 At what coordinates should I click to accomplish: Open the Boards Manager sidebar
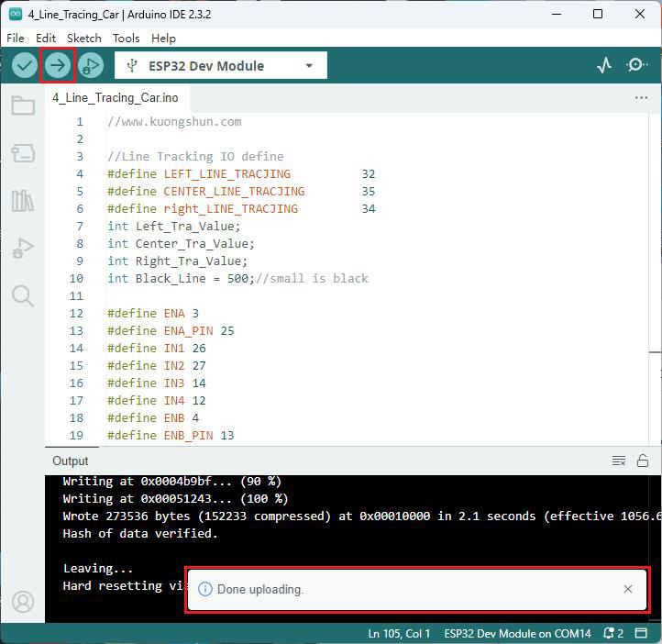point(23,153)
